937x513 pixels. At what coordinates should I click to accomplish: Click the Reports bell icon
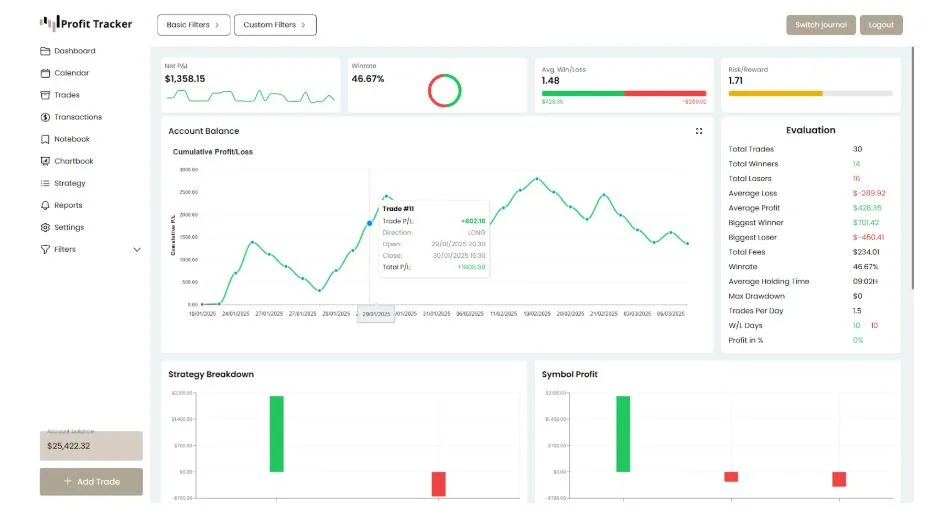45,205
